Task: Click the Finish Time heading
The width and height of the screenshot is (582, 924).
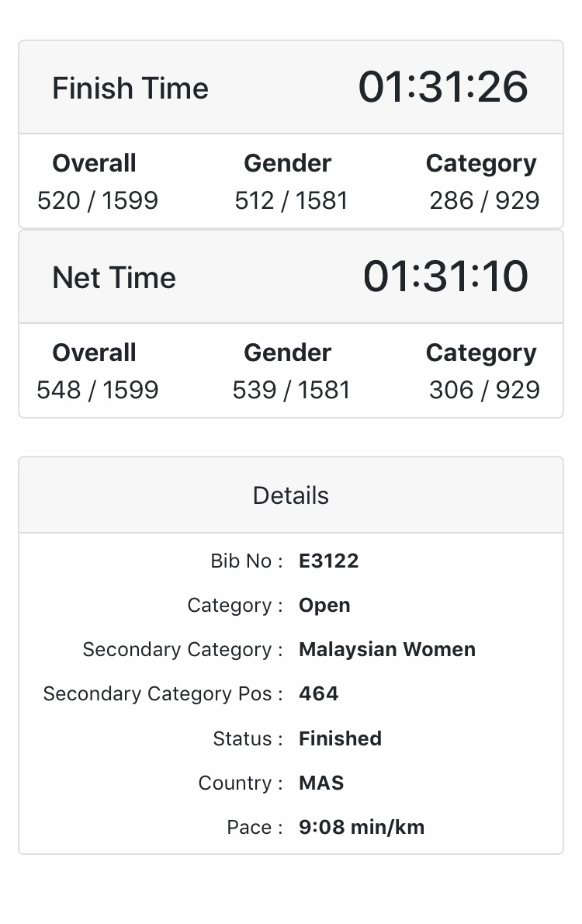Action: 130,89
